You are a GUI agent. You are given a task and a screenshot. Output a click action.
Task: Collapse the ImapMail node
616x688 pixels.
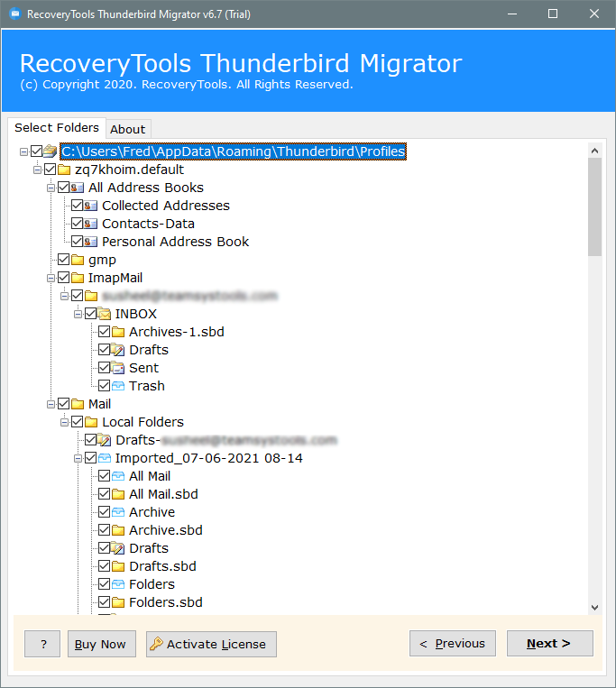51,279
